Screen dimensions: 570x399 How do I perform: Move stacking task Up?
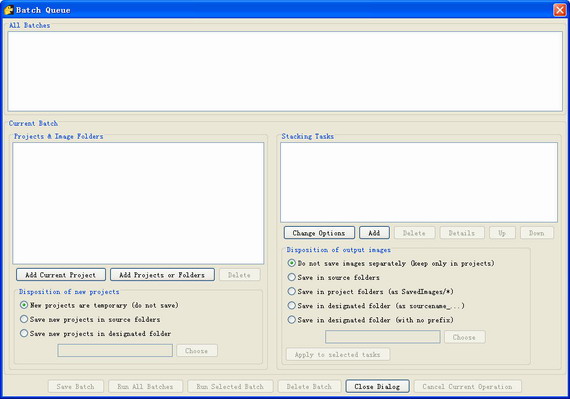tap(502, 233)
